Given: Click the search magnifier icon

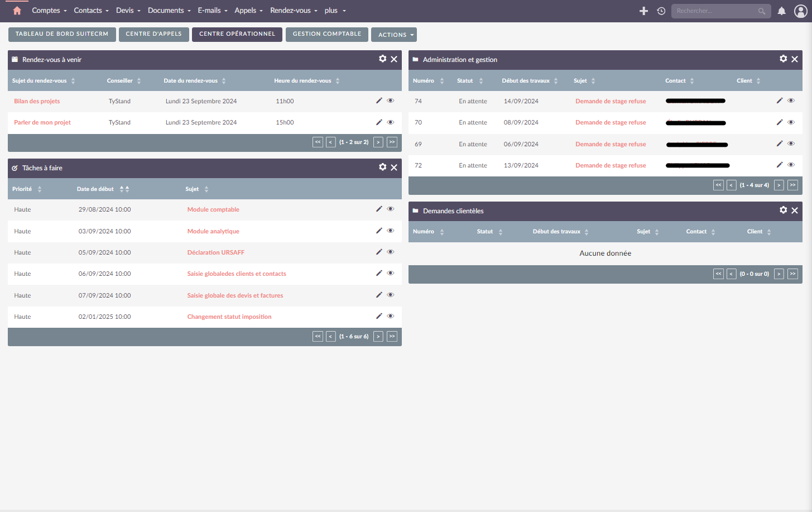Looking at the screenshot, I should pos(762,11).
